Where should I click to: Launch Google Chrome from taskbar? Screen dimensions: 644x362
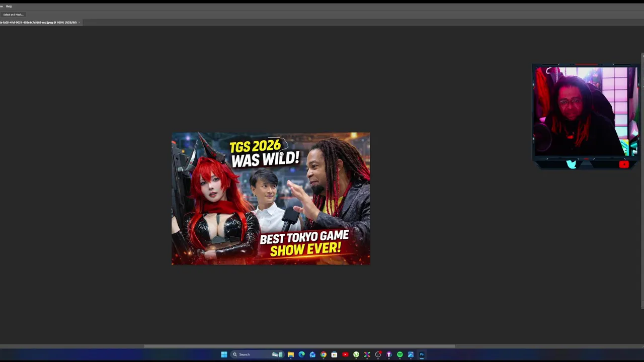tap(324, 354)
